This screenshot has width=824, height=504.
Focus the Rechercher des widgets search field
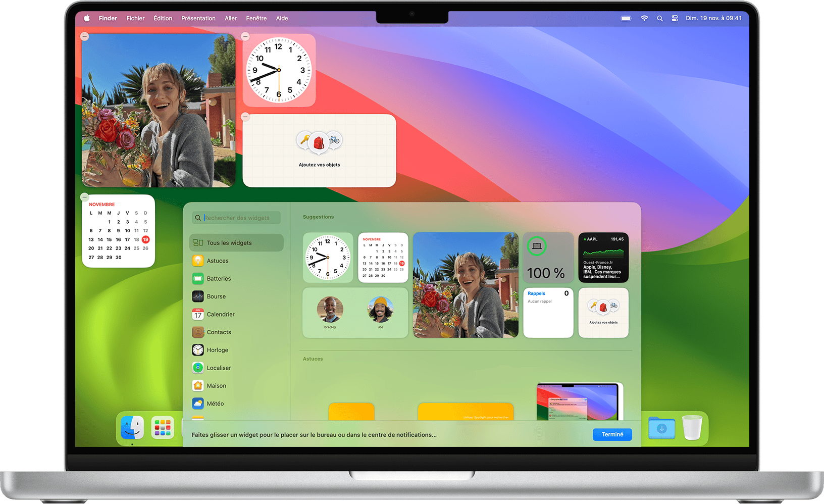point(236,218)
